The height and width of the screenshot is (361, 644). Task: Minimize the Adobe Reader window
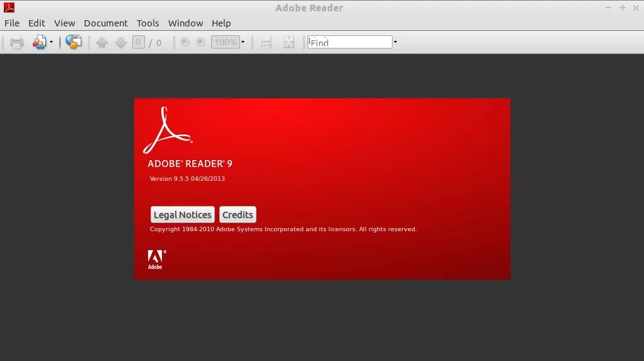coord(608,8)
